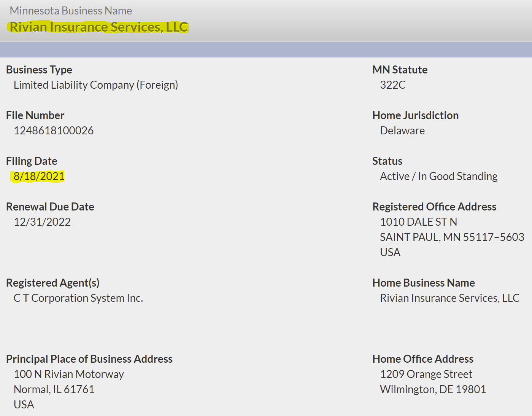Select C T Corporation System Inc. text
The image size is (532, 416).
[x=78, y=298]
